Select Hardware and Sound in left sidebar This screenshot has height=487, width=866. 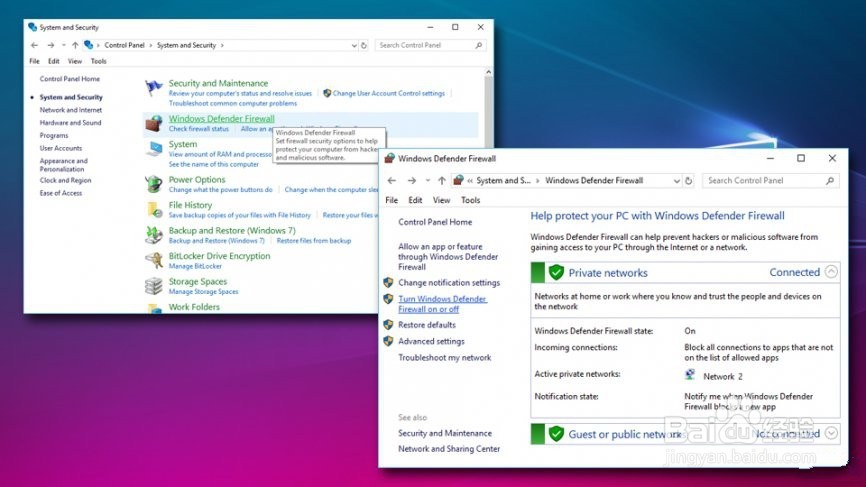coord(70,123)
